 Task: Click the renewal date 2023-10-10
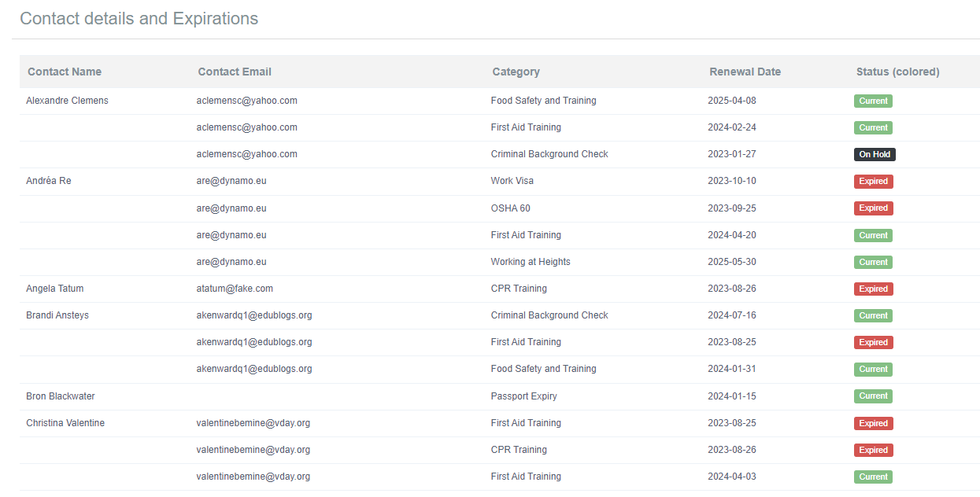coord(732,181)
